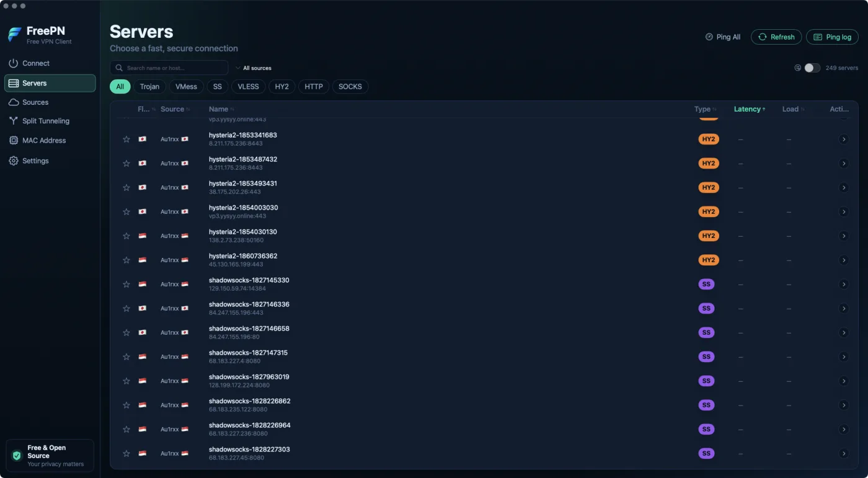Viewport: 868px width, 478px height.
Task: Select the shadowsocks-1828226964 server name
Action: click(249, 425)
